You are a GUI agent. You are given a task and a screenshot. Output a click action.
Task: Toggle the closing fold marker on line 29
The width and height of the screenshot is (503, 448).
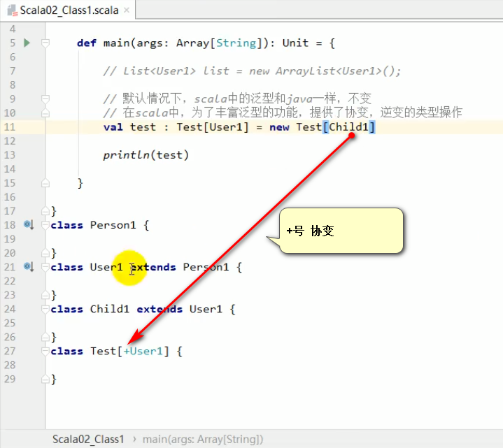tap(45, 379)
